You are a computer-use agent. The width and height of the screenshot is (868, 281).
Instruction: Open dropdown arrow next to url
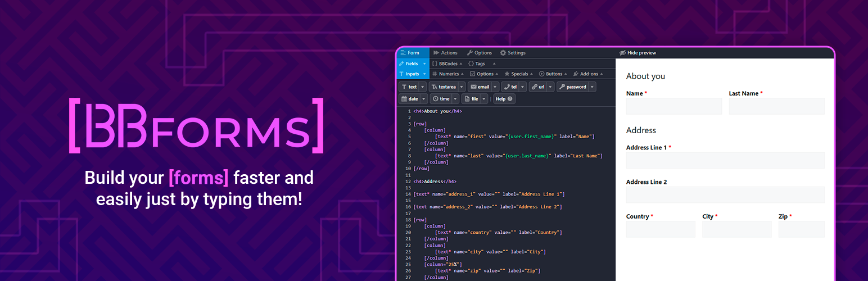point(550,87)
